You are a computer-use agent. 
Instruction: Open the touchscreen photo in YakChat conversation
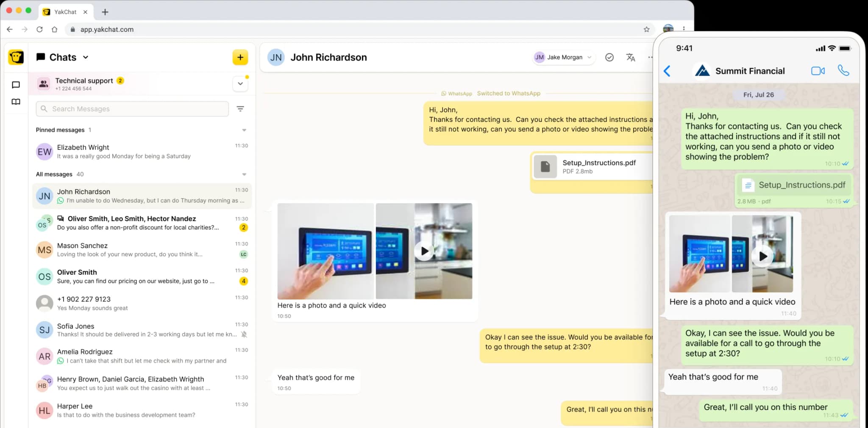(x=325, y=251)
